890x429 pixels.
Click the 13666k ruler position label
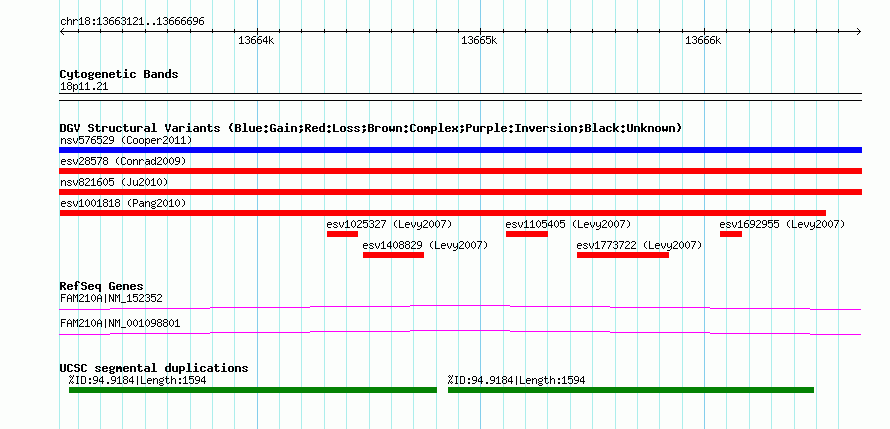(x=703, y=40)
